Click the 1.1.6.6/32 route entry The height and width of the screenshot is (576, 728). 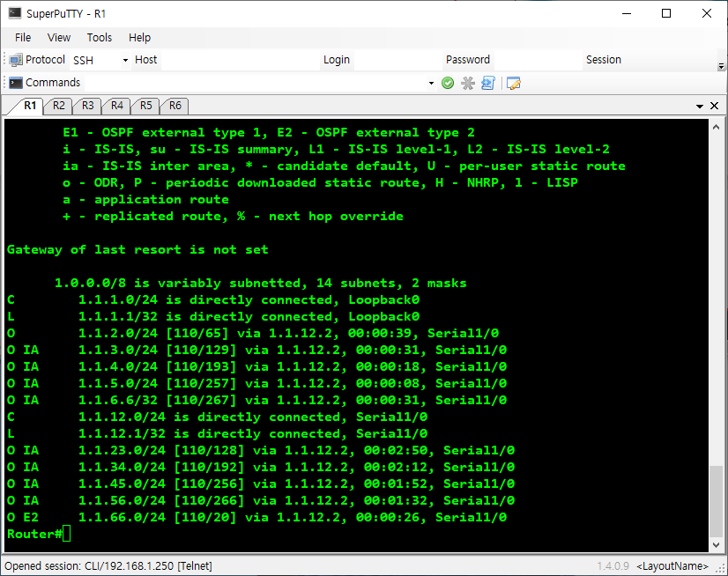pos(256,400)
